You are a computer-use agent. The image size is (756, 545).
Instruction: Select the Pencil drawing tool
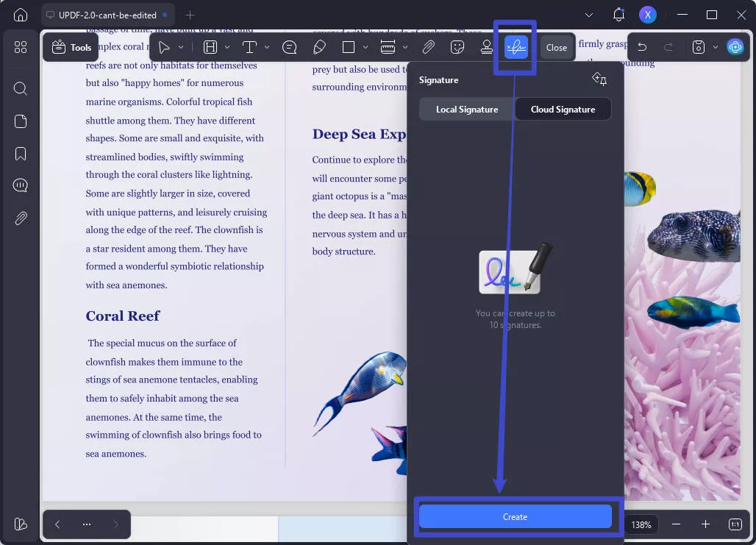(x=319, y=47)
